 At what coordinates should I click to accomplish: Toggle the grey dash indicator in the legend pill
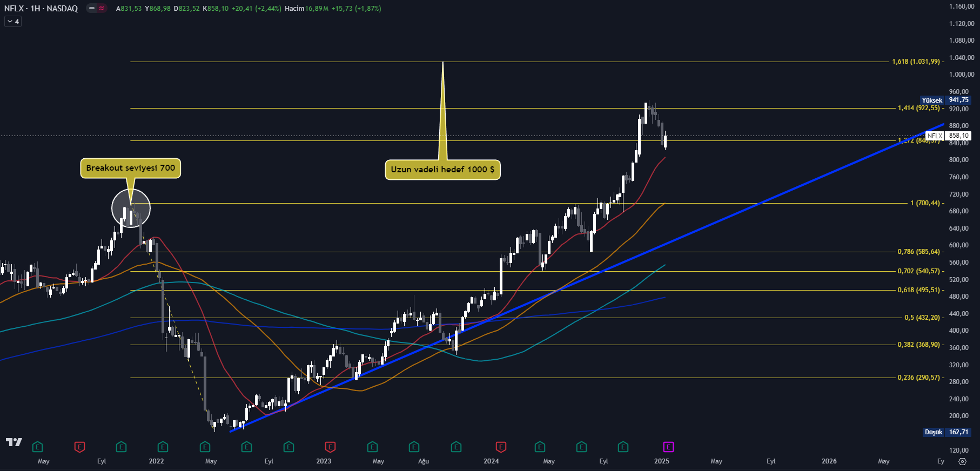click(x=92, y=8)
